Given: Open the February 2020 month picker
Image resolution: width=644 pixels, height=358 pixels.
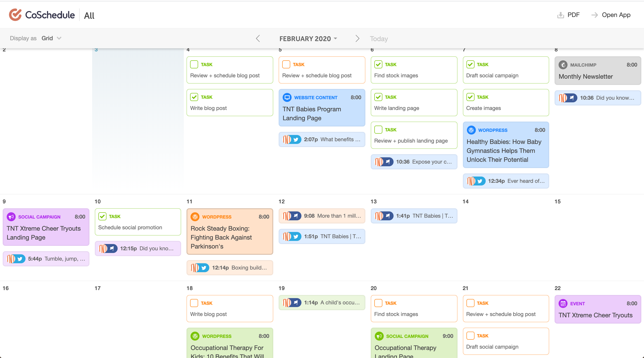Looking at the screenshot, I should pos(308,39).
